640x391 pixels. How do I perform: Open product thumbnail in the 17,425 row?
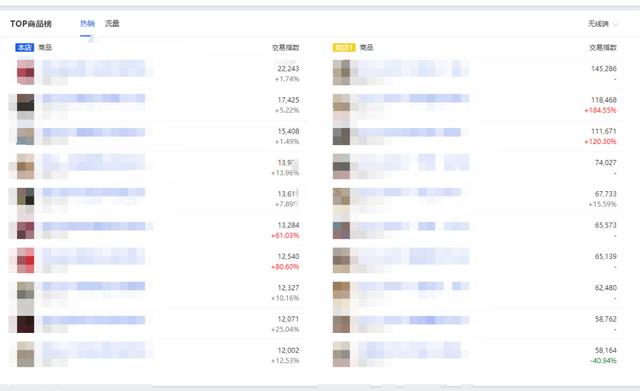tap(25, 104)
